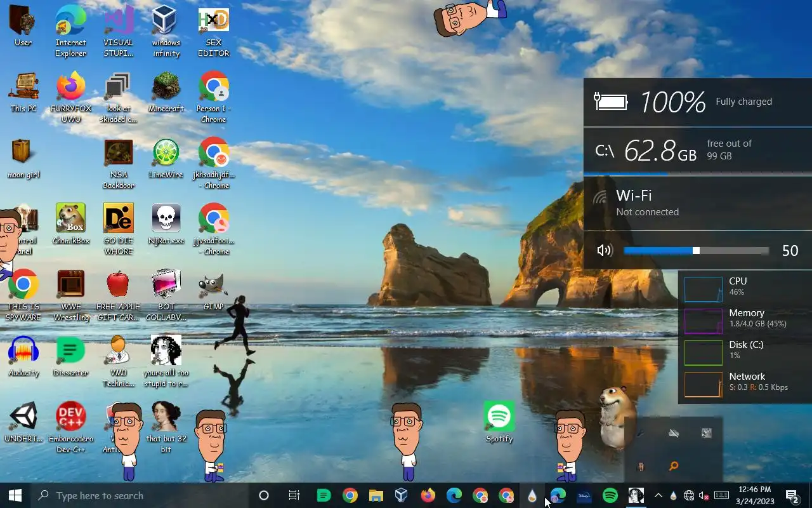Open the Person 1 - Chrome shortcut
Viewport: 812px width, 508px height.
pos(214,97)
